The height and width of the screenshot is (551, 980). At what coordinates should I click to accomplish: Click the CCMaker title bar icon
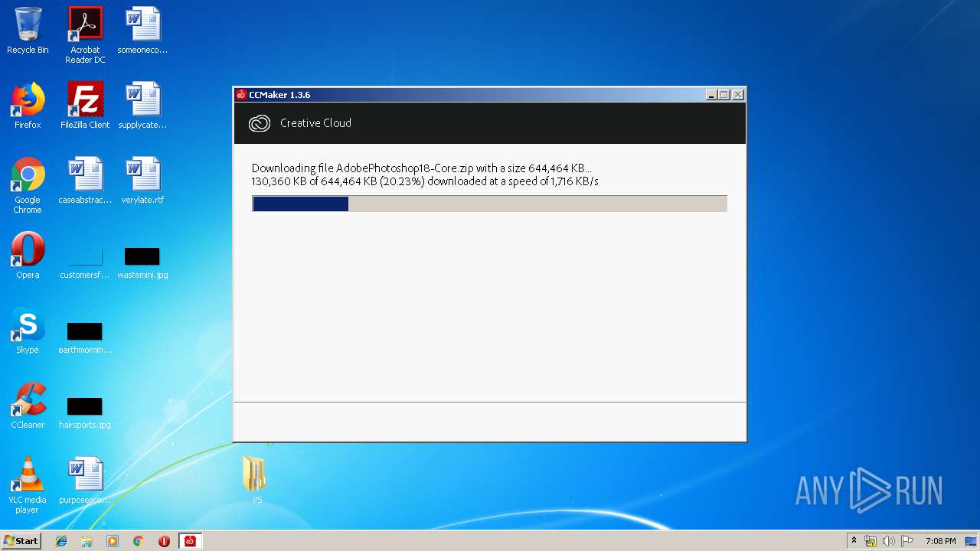pos(241,95)
